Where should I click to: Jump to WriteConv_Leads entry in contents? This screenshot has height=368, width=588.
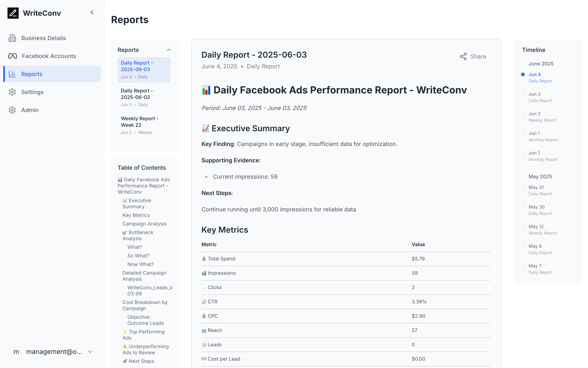pyautogui.click(x=150, y=291)
